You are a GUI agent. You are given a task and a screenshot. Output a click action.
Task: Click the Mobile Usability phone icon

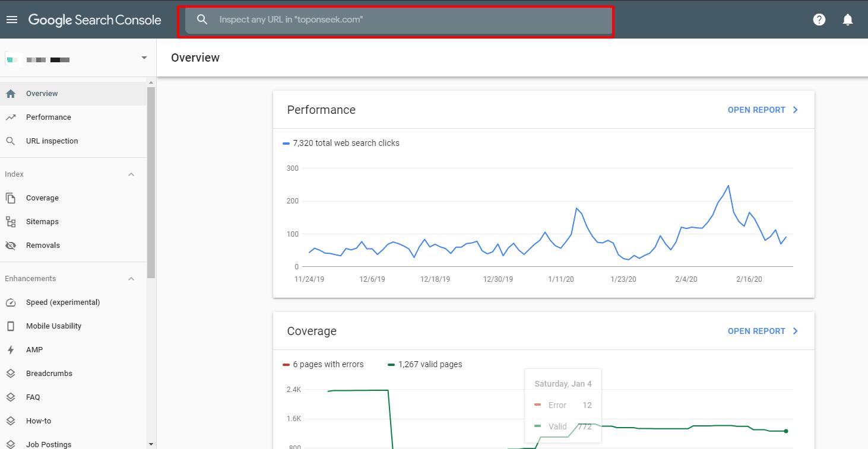pyautogui.click(x=11, y=326)
